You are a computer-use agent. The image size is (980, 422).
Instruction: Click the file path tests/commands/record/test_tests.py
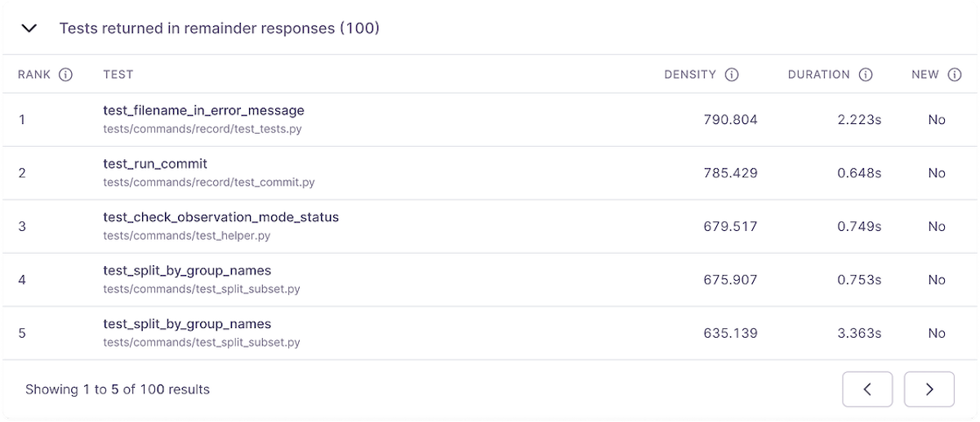click(203, 129)
